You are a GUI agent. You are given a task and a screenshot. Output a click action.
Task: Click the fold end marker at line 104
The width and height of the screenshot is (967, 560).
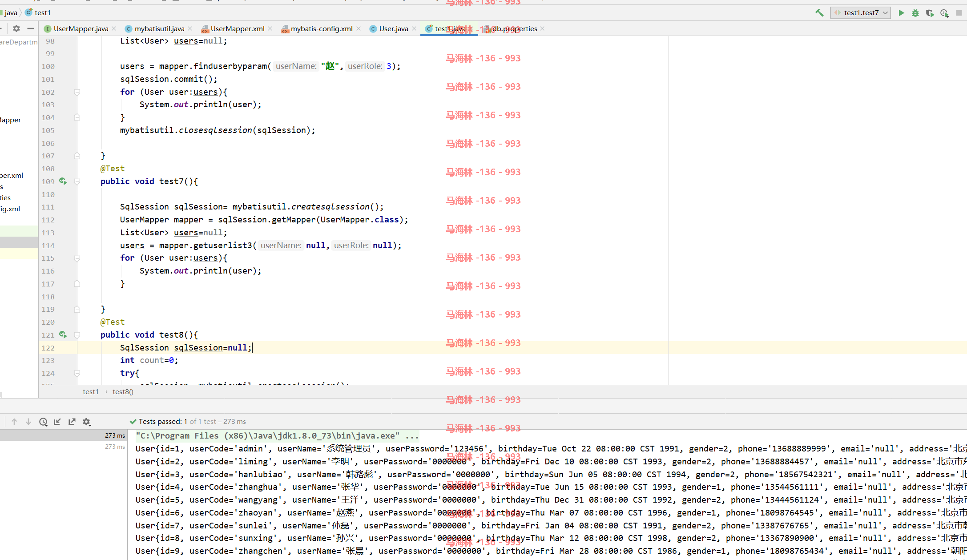coord(77,117)
